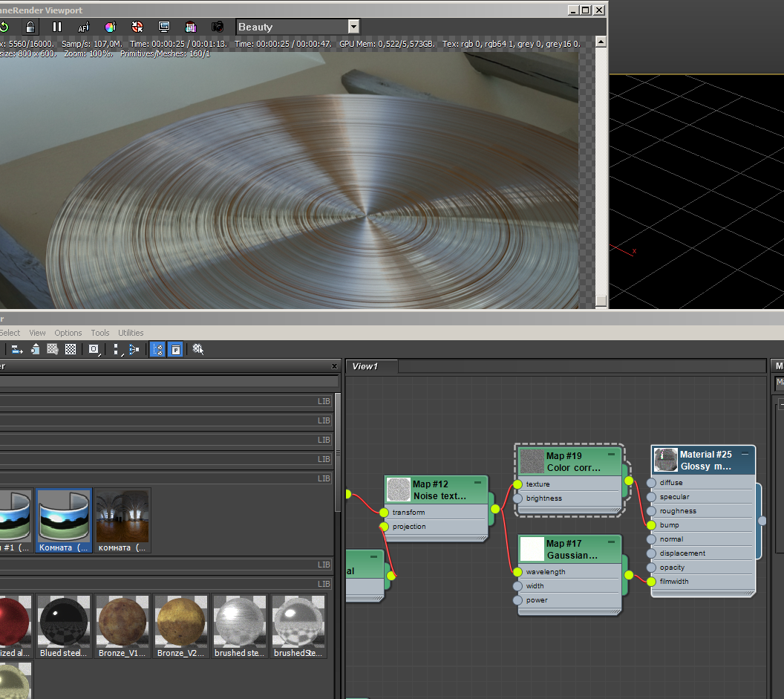Toggle the material/map navigator button

(157, 349)
